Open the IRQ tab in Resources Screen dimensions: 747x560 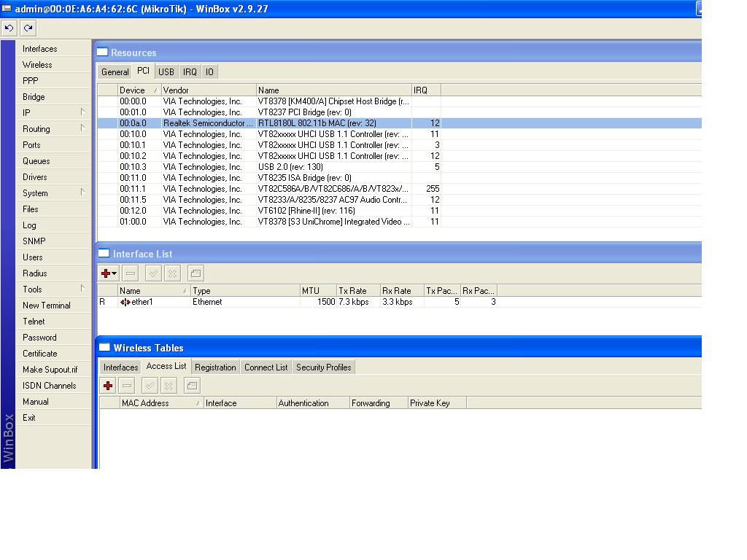[x=190, y=72]
